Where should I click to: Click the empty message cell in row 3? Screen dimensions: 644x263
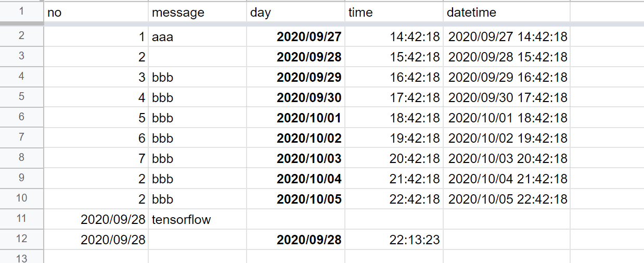point(197,57)
